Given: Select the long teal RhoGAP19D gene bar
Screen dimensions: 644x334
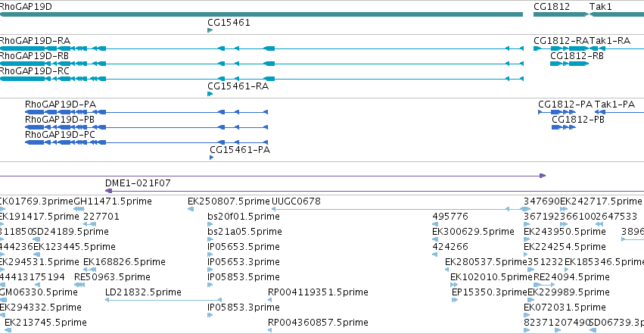Looking at the screenshot, I should tap(261, 14).
